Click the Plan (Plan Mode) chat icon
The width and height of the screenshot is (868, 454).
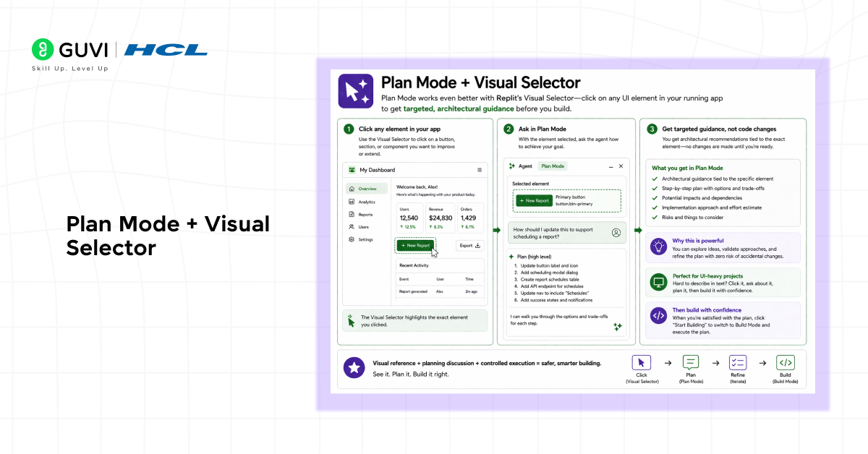(x=691, y=363)
